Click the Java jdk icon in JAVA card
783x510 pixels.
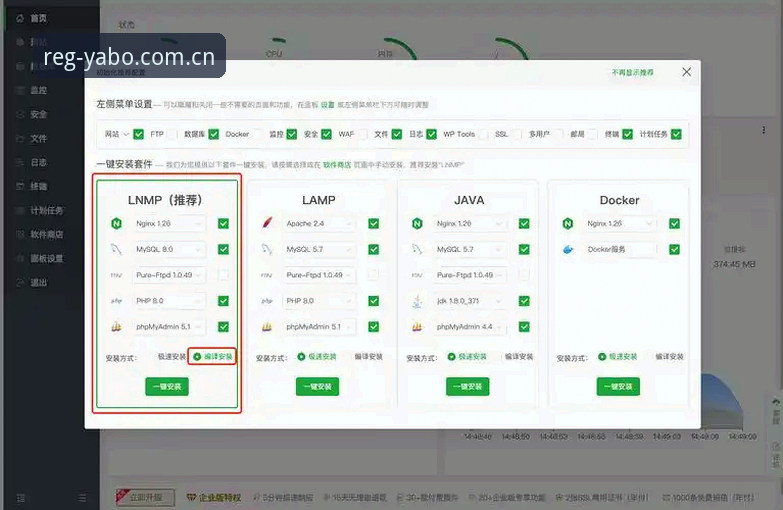pos(417,301)
